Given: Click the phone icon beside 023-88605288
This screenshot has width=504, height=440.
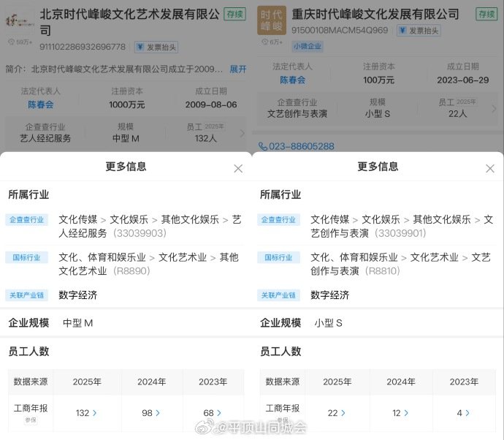Looking at the screenshot, I should pyautogui.click(x=263, y=146).
